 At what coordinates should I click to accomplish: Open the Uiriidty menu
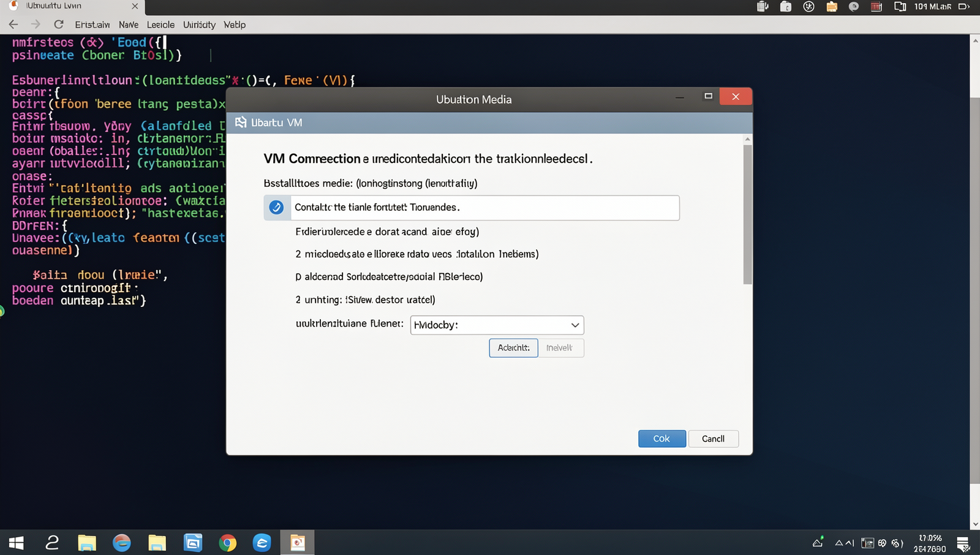click(199, 25)
